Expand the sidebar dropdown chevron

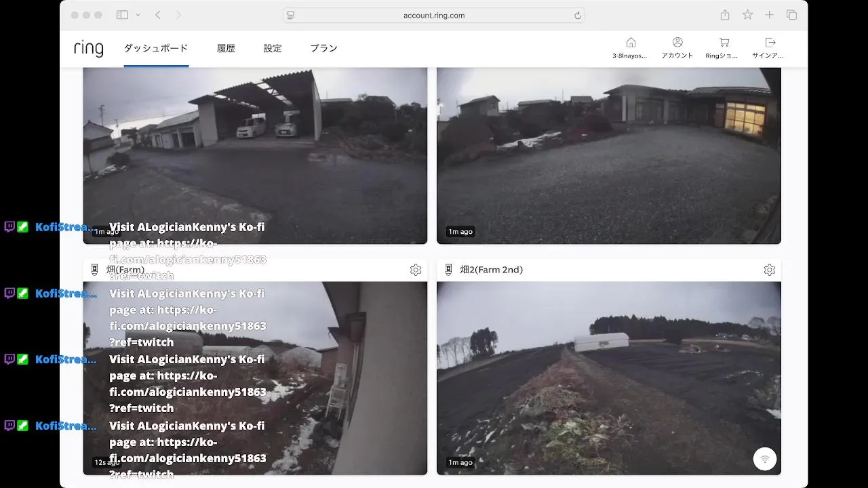click(x=138, y=15)
